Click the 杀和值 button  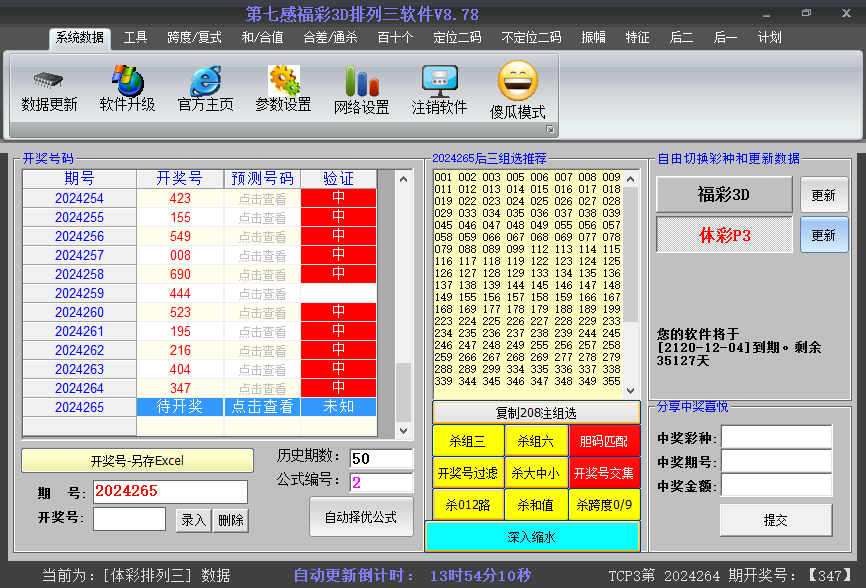coord(536,505)
